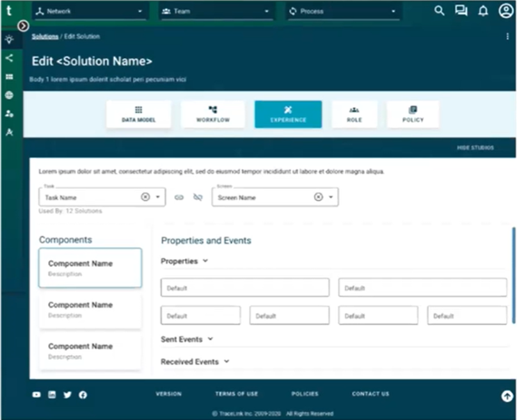Select the globe sidebar icon
The width and height of the screenshot is (517, 420).
9,95
